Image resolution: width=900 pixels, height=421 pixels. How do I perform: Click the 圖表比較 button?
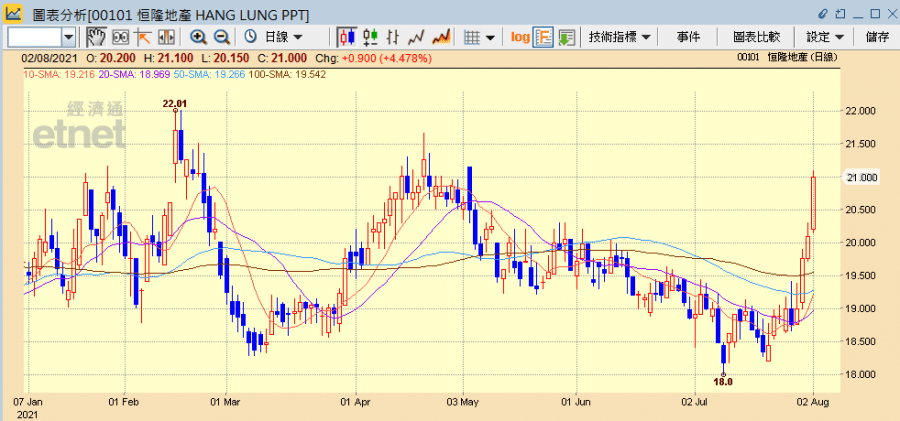click(x=756, y=37)
